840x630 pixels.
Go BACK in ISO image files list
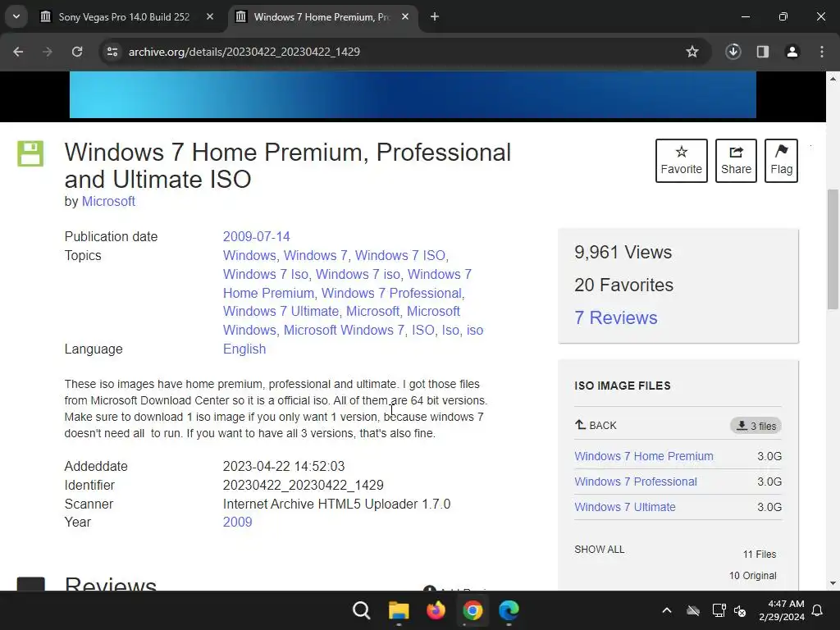(596, 426)
